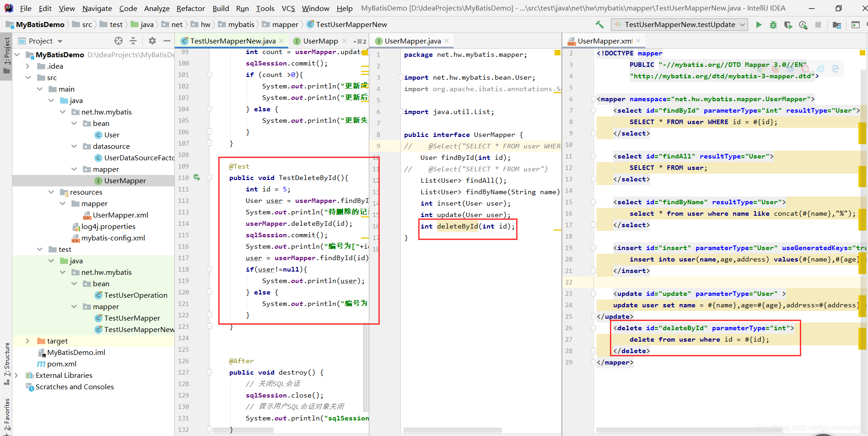
Task: Open Project panel settings gear
Action: click(x=152, y=41)
